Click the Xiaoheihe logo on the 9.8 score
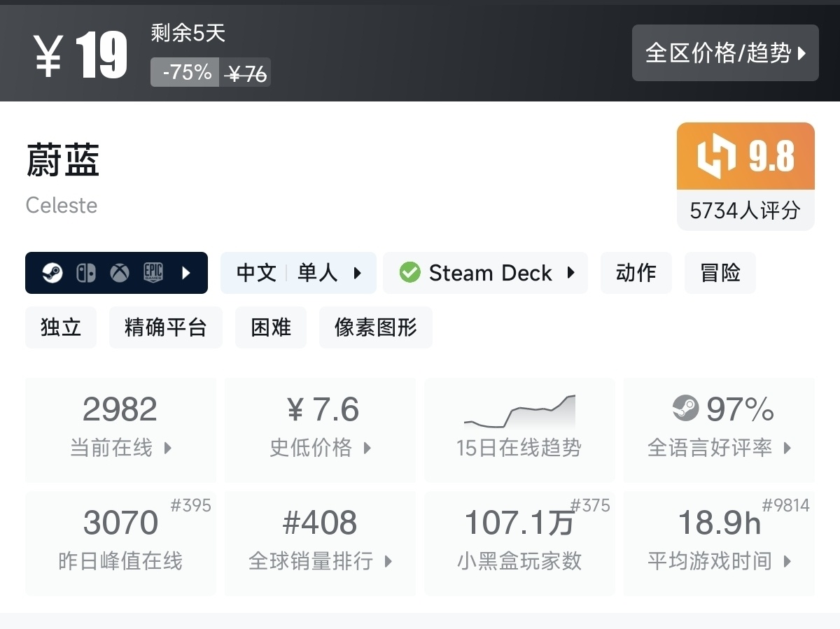Viewport: 840px width, 629px height. (x=716, y=156)
